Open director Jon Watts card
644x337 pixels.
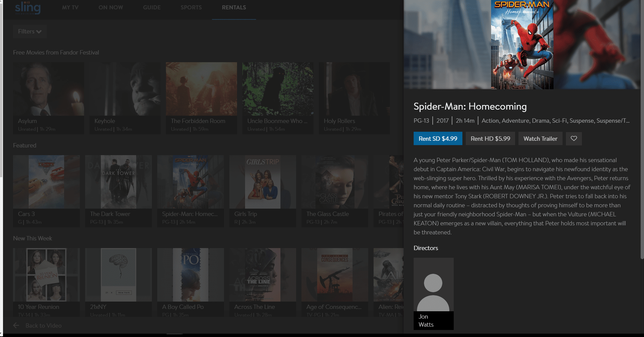(x=433, y=294)
